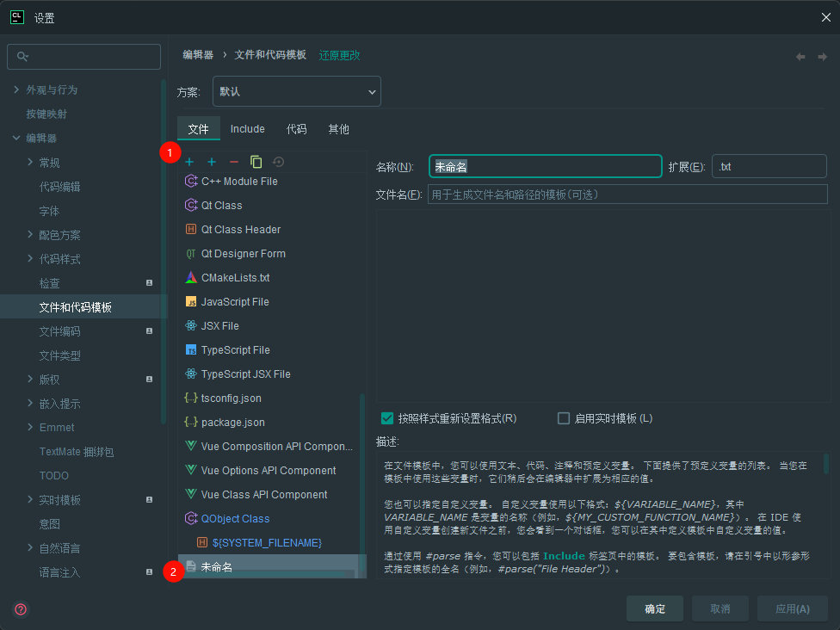Viewport: 840px width, 630px height.
Task: Open the 其他 tab
Action: click(x=338, y=129)
